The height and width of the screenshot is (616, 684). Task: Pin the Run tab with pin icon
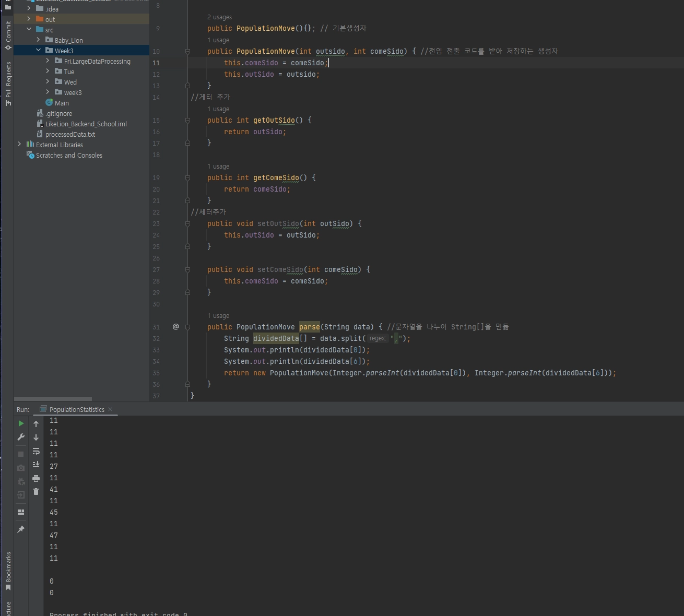point(21,529)
